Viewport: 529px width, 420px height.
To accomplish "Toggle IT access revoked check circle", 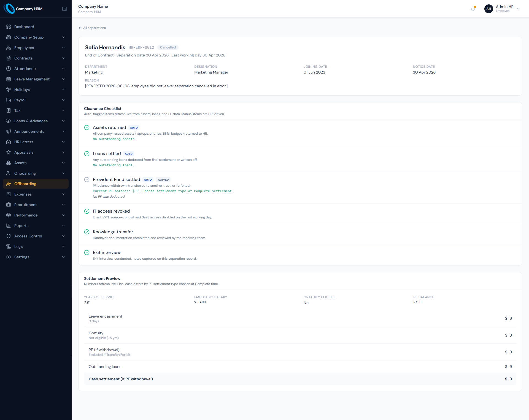I will click(x=87, y=211).
